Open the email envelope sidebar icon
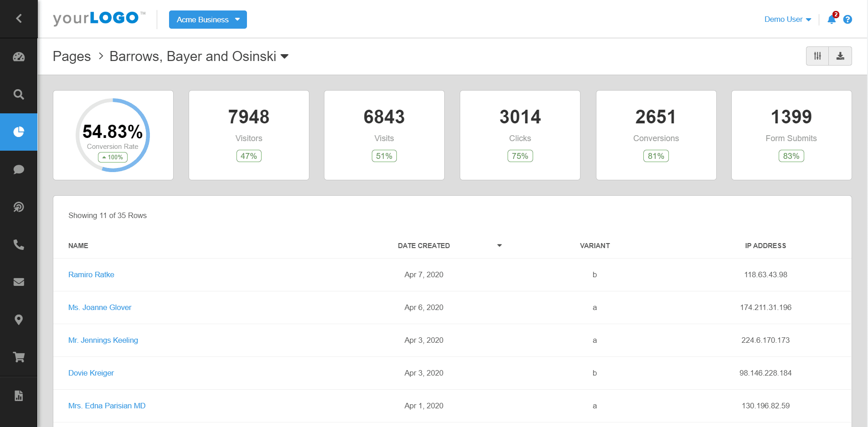 [19, 282]
